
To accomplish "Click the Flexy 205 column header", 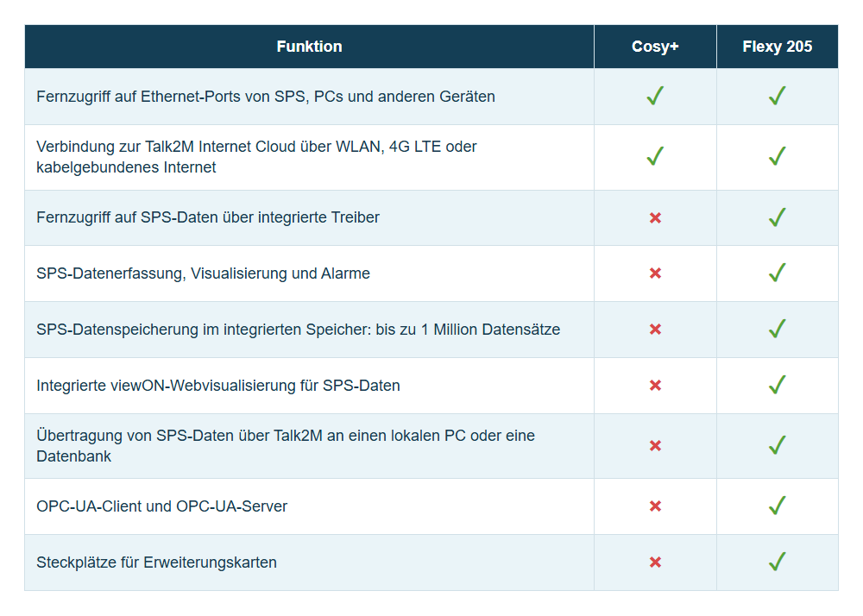I will coord(778,47).
